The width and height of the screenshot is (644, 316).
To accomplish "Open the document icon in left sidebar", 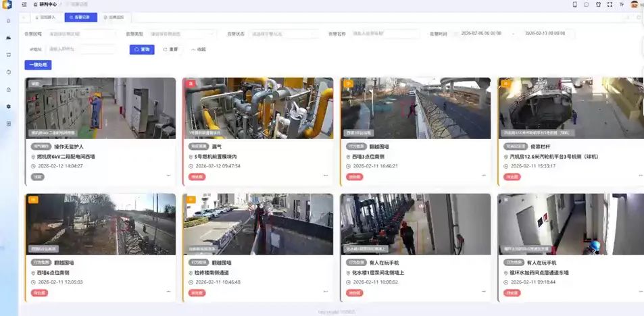I will (x=9, y=124).
